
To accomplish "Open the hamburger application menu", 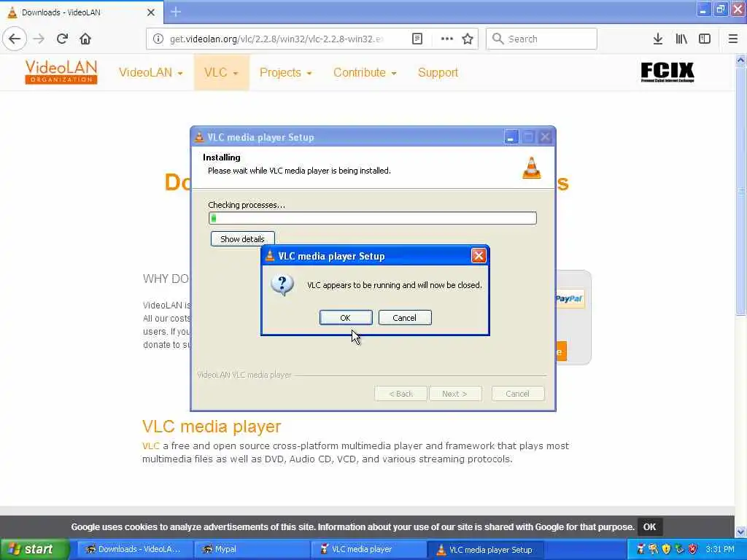I will (732, 39).
